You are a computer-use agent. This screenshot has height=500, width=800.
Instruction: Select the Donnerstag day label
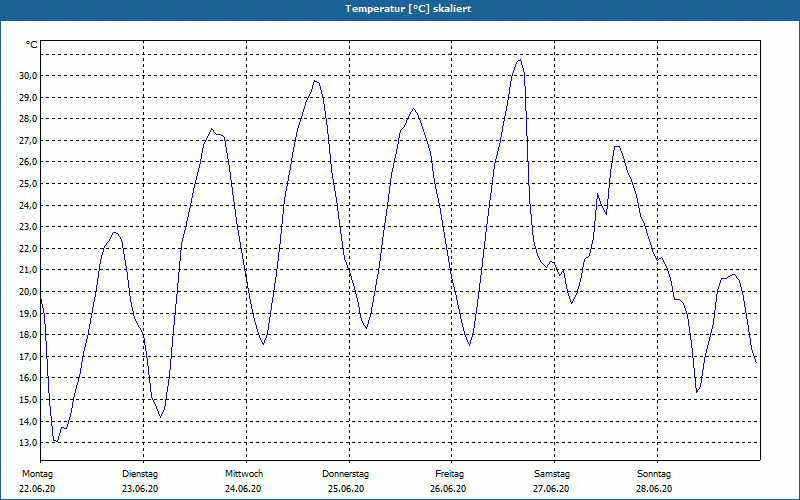[345, 474]
